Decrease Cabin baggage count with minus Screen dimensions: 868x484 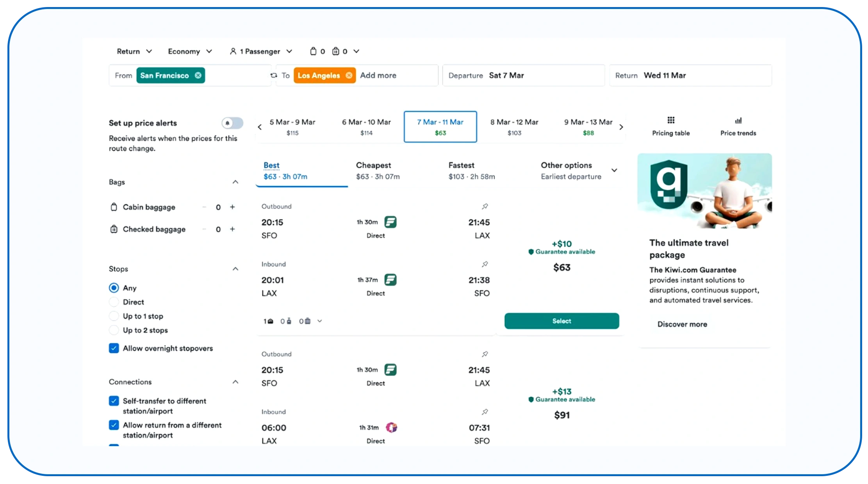[x=204, y=207]
